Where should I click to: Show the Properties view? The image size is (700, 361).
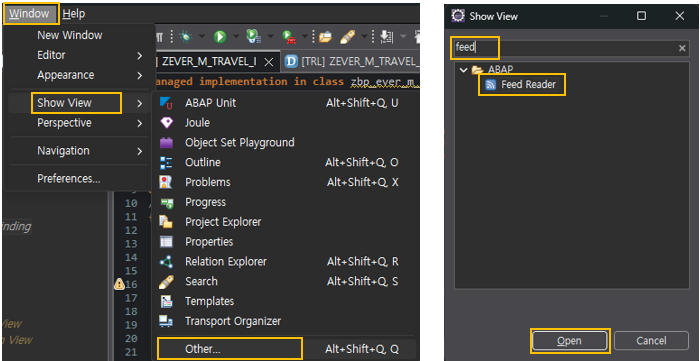[x=284, y=242]
